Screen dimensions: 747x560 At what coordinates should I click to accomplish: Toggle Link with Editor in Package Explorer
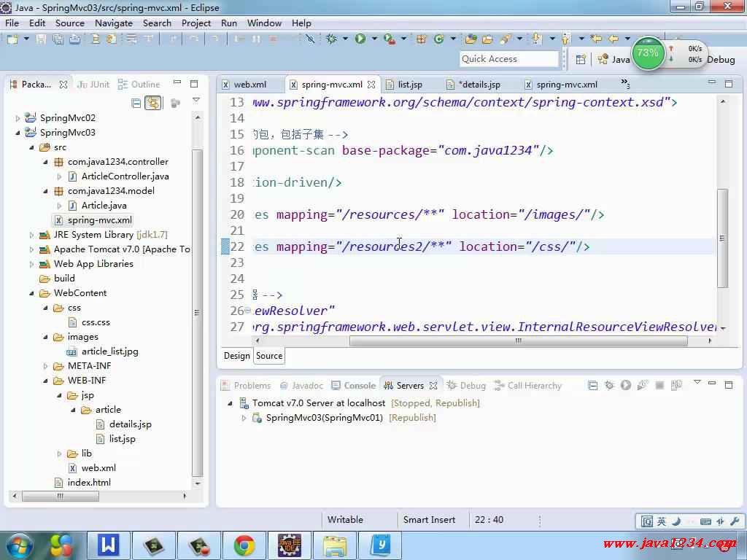click(x=153, y=103)
